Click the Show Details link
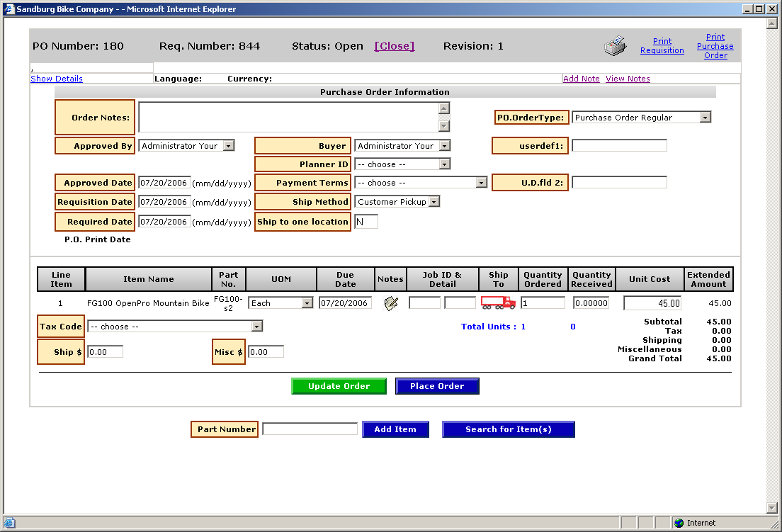 click(x=57, y=79)
